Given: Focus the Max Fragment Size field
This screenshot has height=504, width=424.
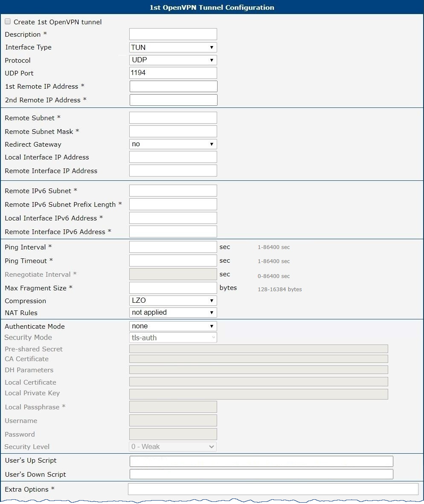Looking at the screenshot, I should coord(173,288).
